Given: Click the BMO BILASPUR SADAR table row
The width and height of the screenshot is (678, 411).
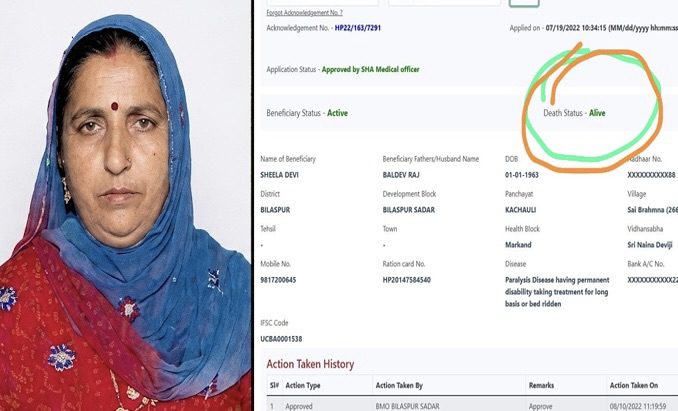Looking at the screenshot, I should pos(472,406).
